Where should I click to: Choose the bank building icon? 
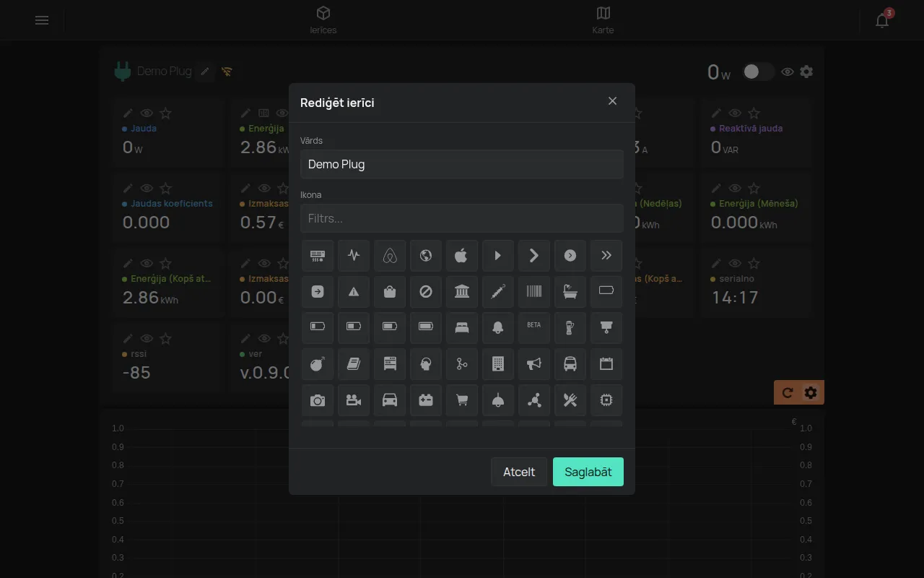[x=462, y=291]
